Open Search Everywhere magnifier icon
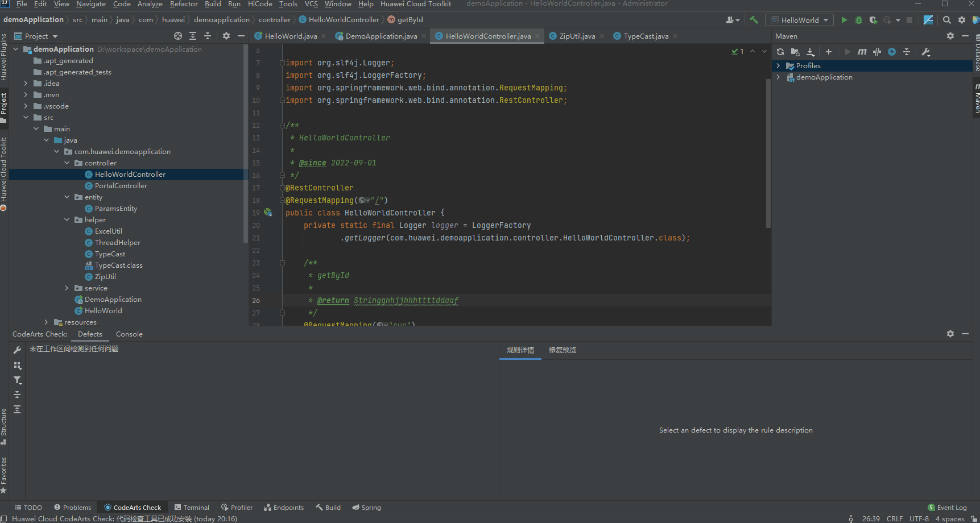 [946, 20]
